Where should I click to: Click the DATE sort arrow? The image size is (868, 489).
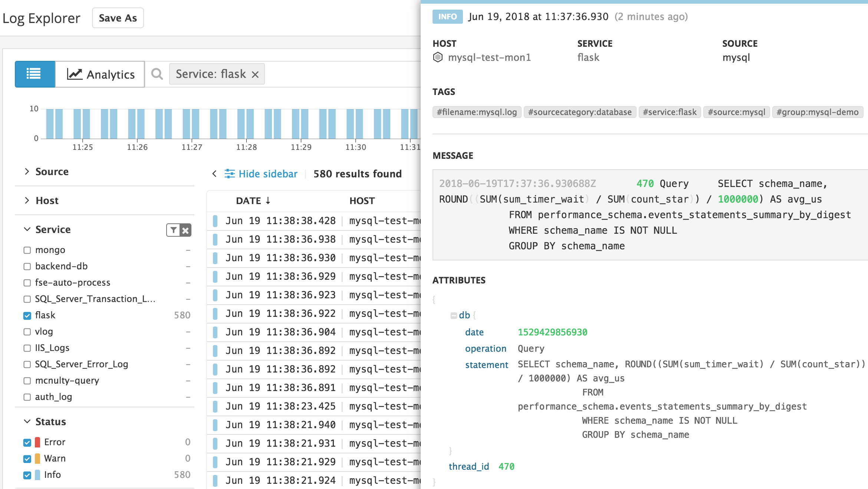tap(269, 201)
